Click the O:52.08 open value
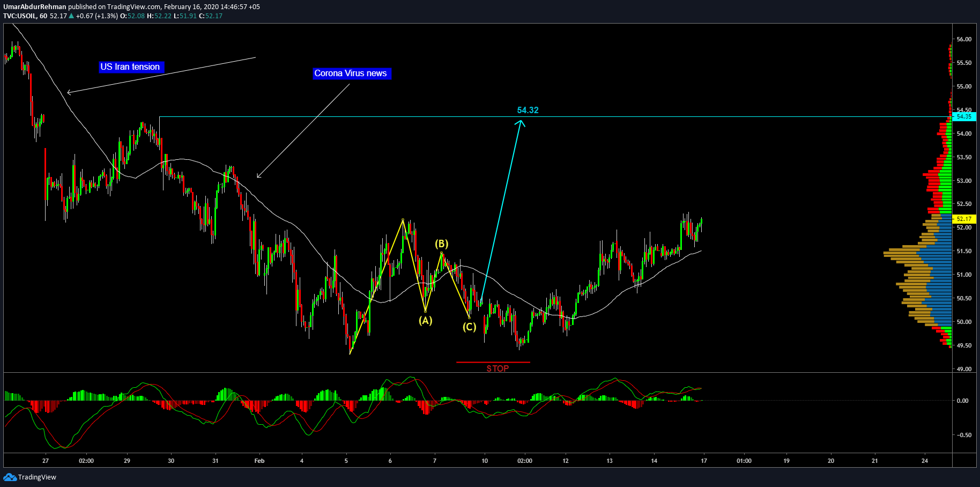This screenshot has width=980, height=487. (132, 16)
